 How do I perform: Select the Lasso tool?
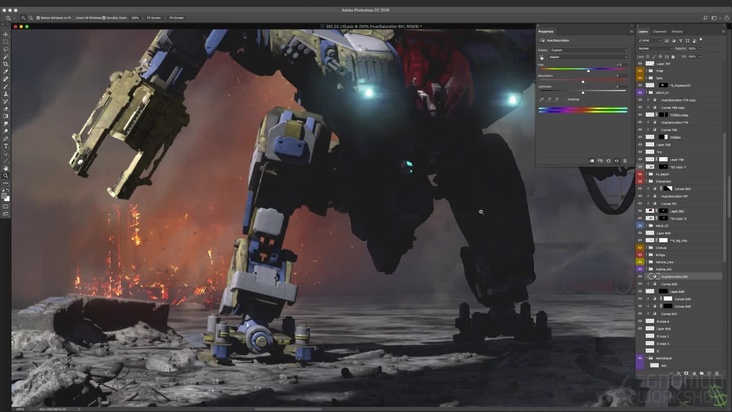tap(6, 49)
